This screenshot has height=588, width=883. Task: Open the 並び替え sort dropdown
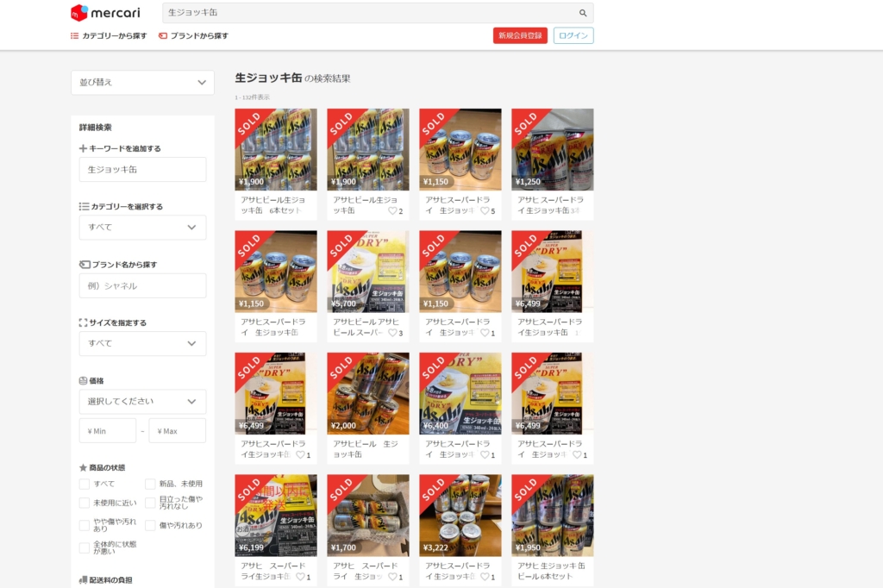pos(142,82)
